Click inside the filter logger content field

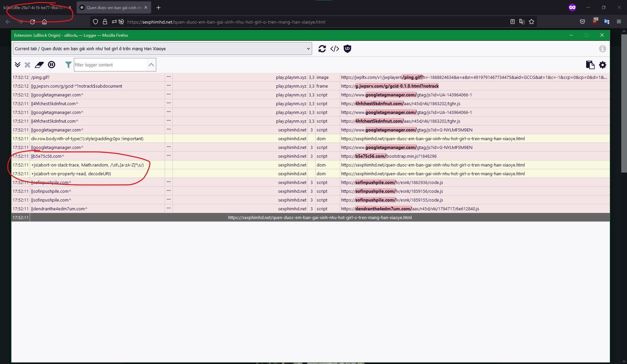[x=111, y=65]
